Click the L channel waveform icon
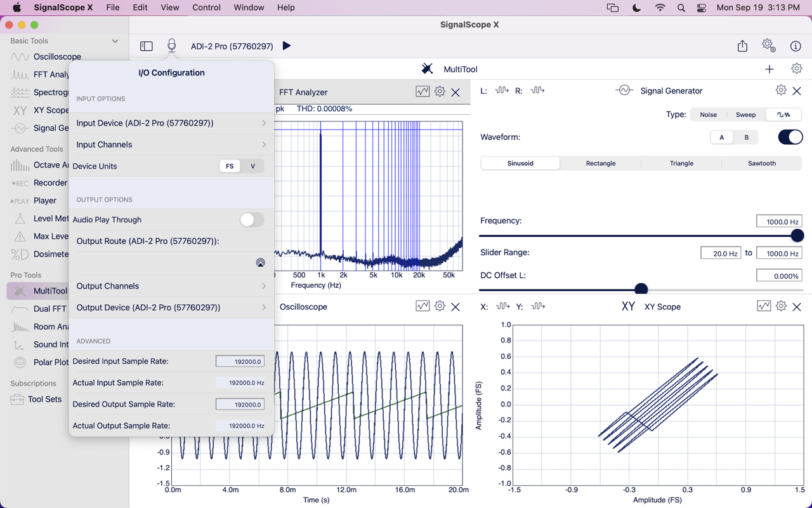Screen dimensions: 812x508 pyautogui.click(x=502, y=90)
